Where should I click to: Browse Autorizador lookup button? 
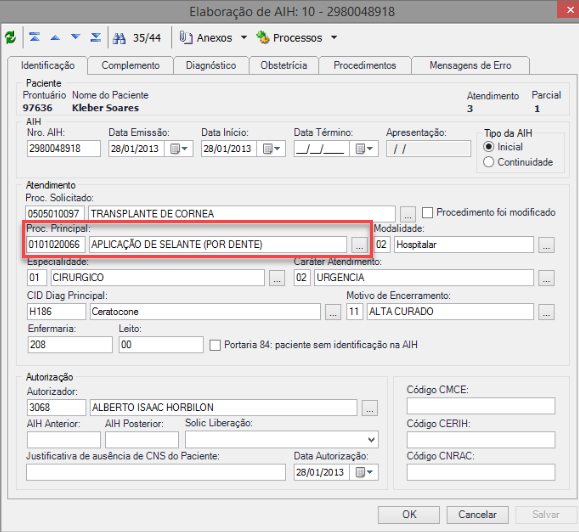pos(370,408)
